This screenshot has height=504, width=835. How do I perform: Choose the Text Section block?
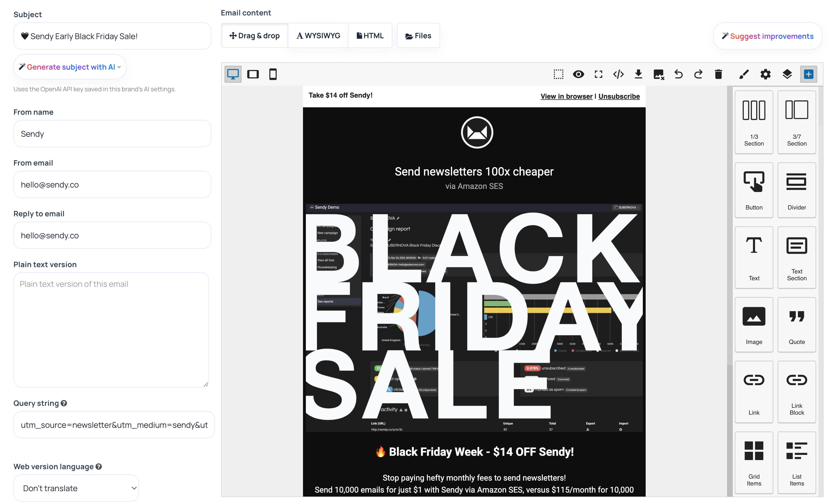tap(797, 257)
